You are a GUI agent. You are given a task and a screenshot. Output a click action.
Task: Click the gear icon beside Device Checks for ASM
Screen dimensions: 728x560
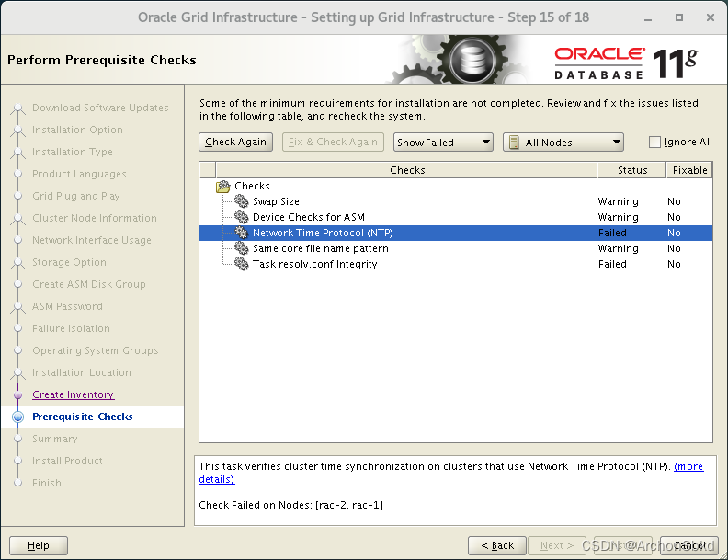pos(242,217)
